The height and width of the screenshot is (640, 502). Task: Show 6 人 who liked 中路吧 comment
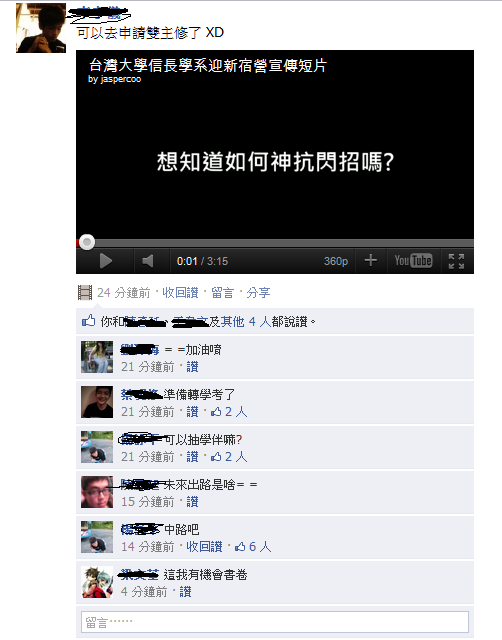click(253, 547)
